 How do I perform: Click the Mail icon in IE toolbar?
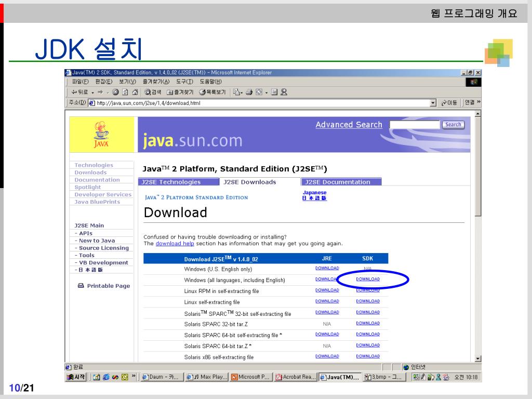point(236,92)
